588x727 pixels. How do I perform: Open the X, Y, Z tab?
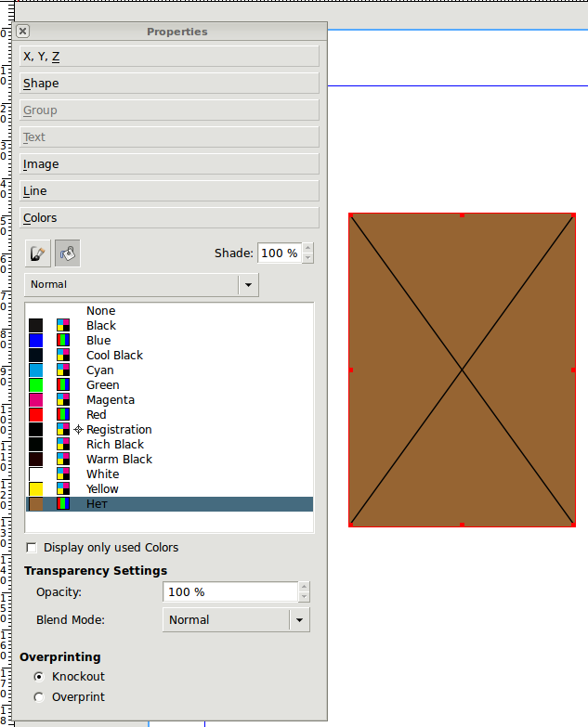(170, 57)
